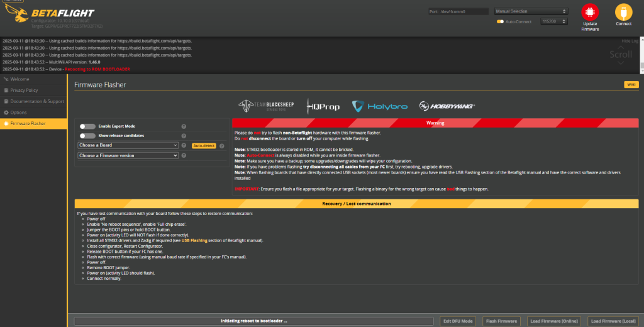The height and width of the screenshot is (327, 644).
Task: Click 'Remove BOOT jumper.' list item
Action: [108, 267]
